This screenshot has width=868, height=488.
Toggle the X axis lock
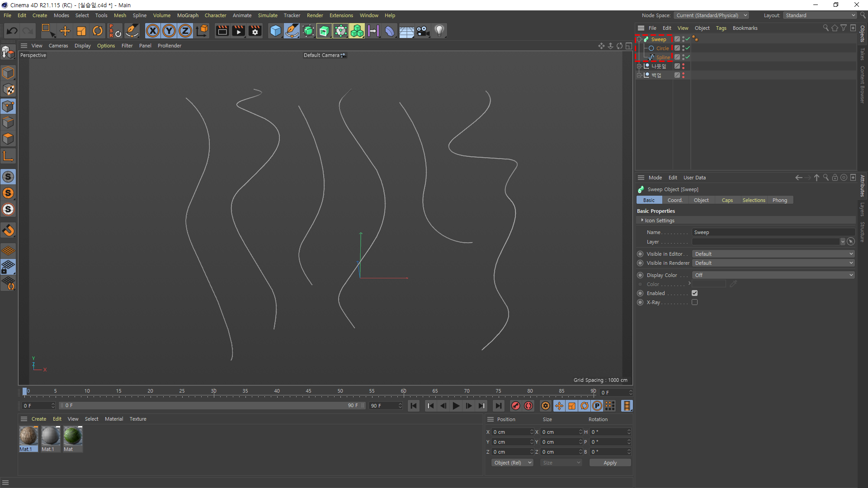click(x=153, y=31)
